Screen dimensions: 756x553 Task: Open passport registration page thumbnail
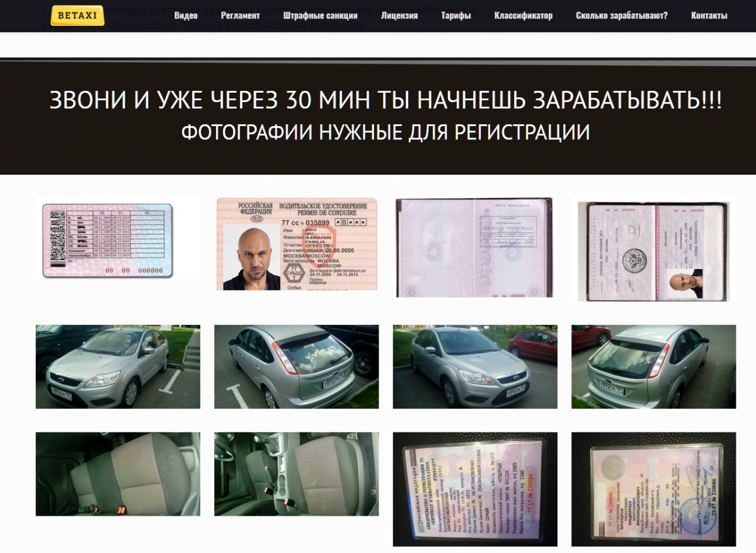pyautogui.click(x=474, y=247)
